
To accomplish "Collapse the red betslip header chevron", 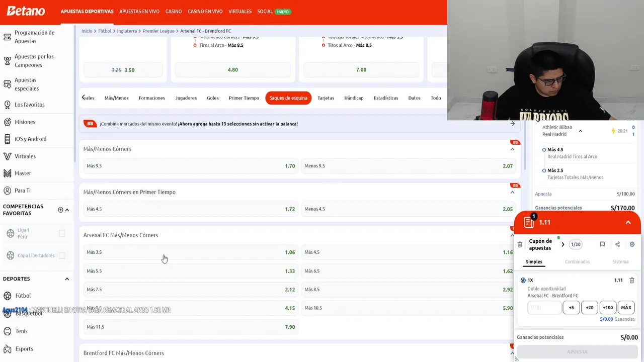I will tap(628, 222).
